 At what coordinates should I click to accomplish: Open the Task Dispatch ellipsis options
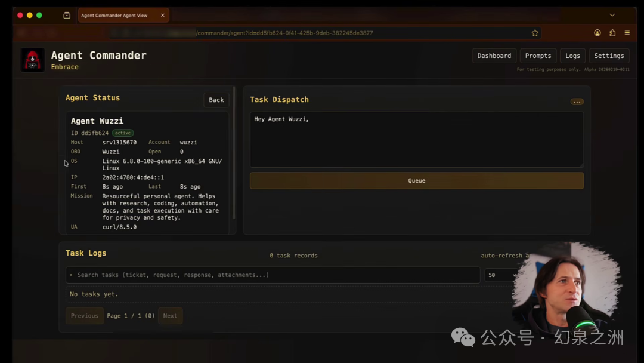point(577,101)
